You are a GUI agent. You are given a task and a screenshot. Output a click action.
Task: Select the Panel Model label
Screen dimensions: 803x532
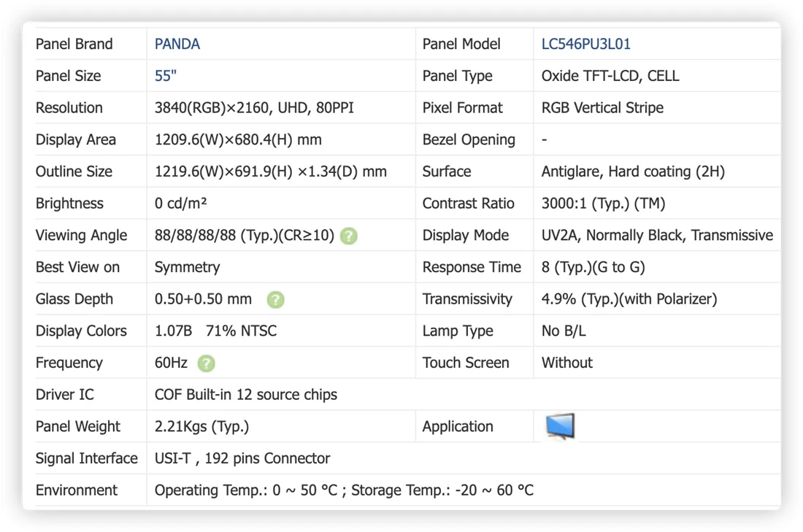pos(461,44)
